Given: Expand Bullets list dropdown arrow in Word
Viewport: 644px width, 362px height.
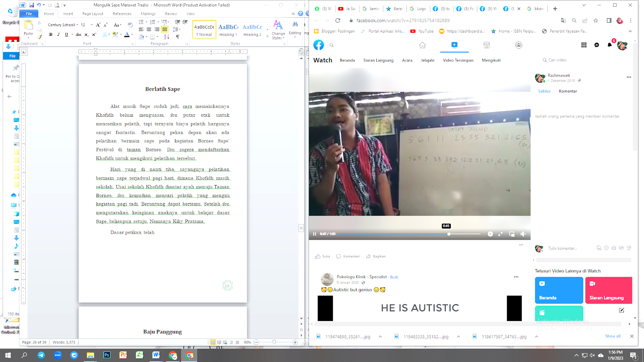Looking at the screenshot, I should coord(146,22).
